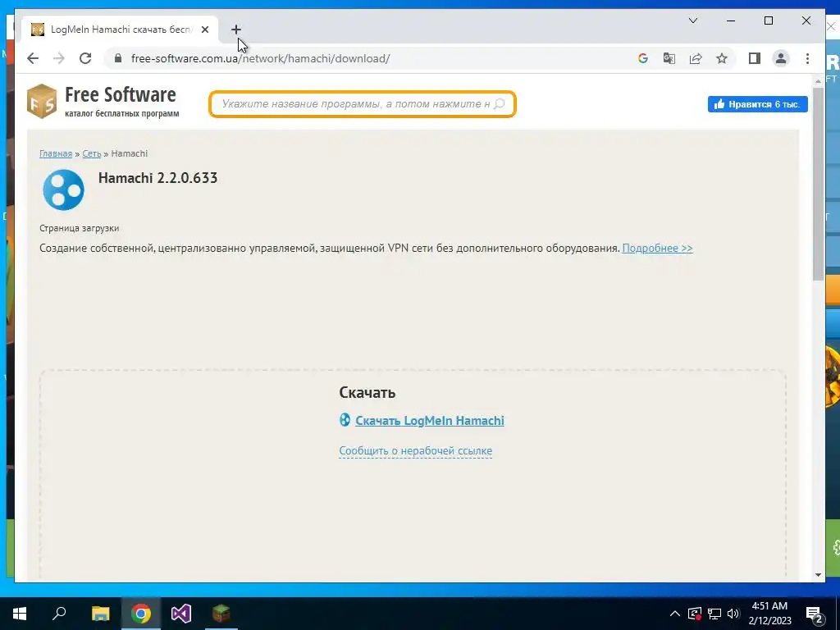The height and width of the screenshot is (630, 840).
Task: Click the Free Software site title
Action: [121, 94]
